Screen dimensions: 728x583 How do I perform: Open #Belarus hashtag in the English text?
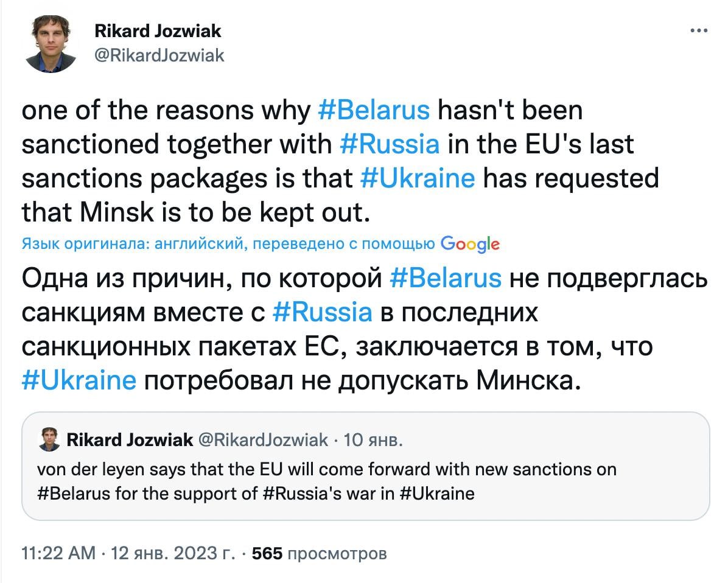[374, 111]
